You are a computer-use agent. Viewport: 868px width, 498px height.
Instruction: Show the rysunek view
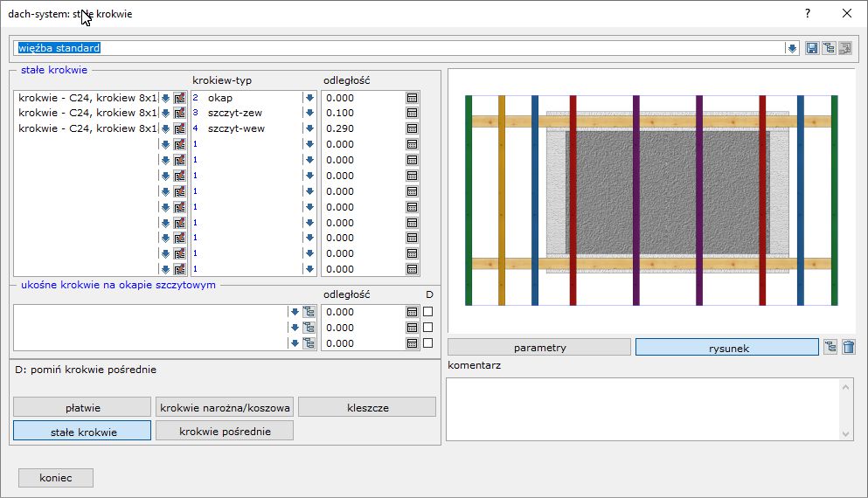[727, 348]
